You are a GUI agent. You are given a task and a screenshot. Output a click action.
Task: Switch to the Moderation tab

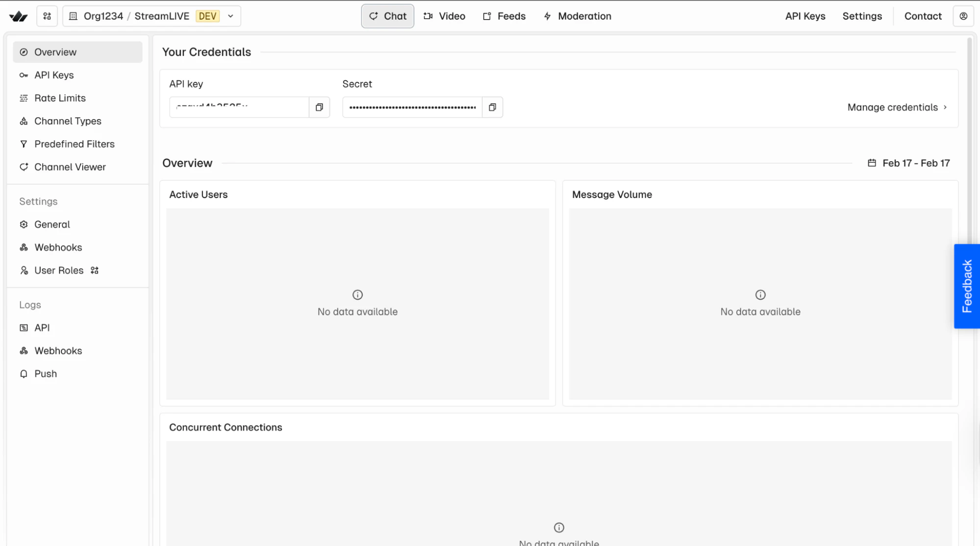coord(577,16)
